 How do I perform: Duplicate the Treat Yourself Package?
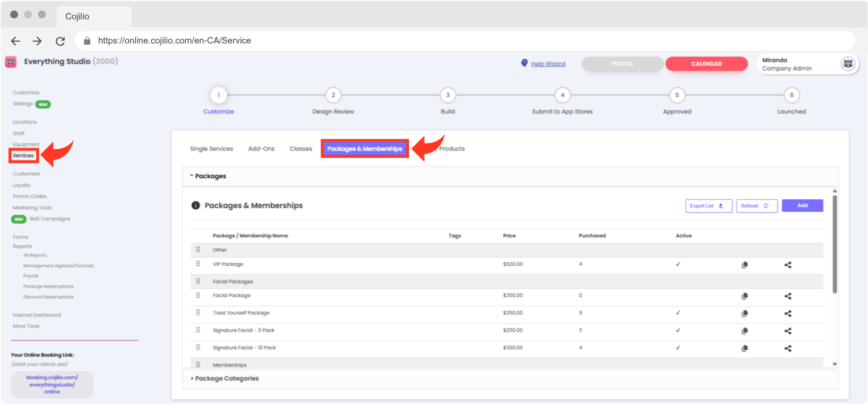pyautogui.click(x=745, y=313)
